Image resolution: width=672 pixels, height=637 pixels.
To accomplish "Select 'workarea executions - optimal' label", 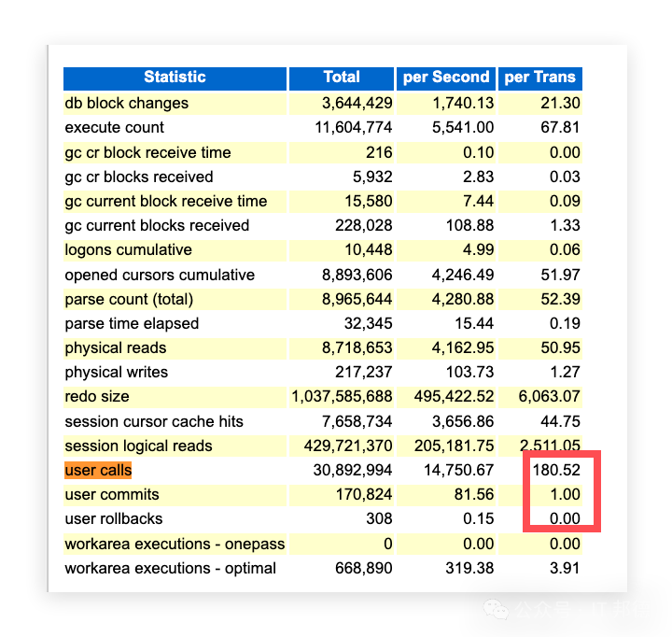I will point(171,569).
